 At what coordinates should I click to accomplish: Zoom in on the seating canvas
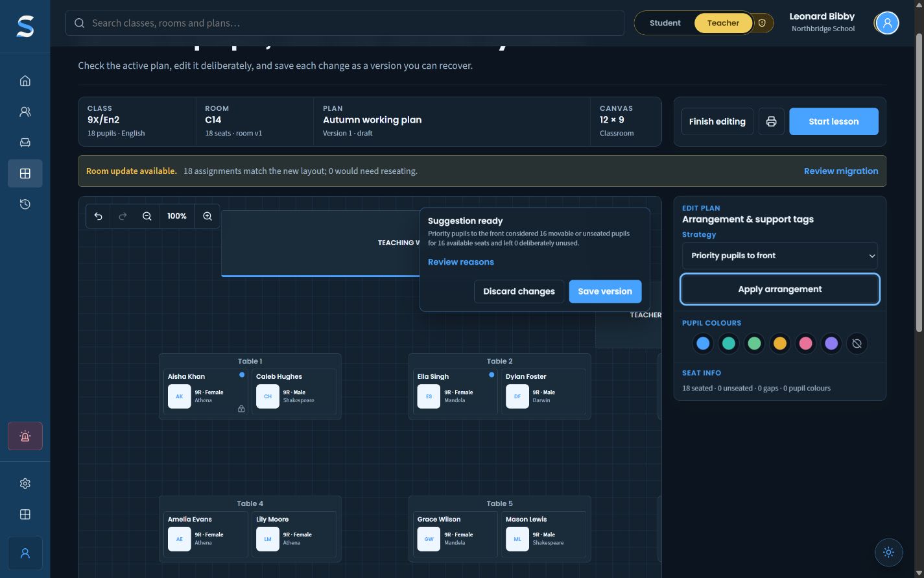(207, 216)
